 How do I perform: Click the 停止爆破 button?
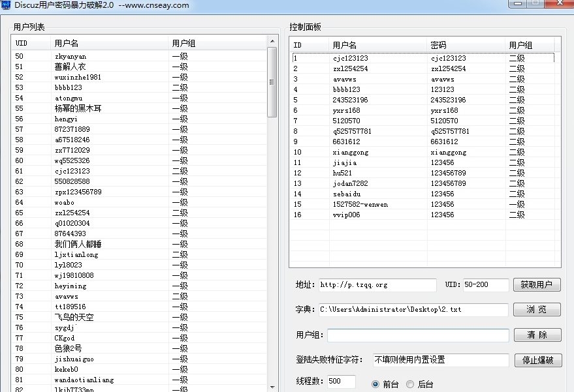click(538, 360)
